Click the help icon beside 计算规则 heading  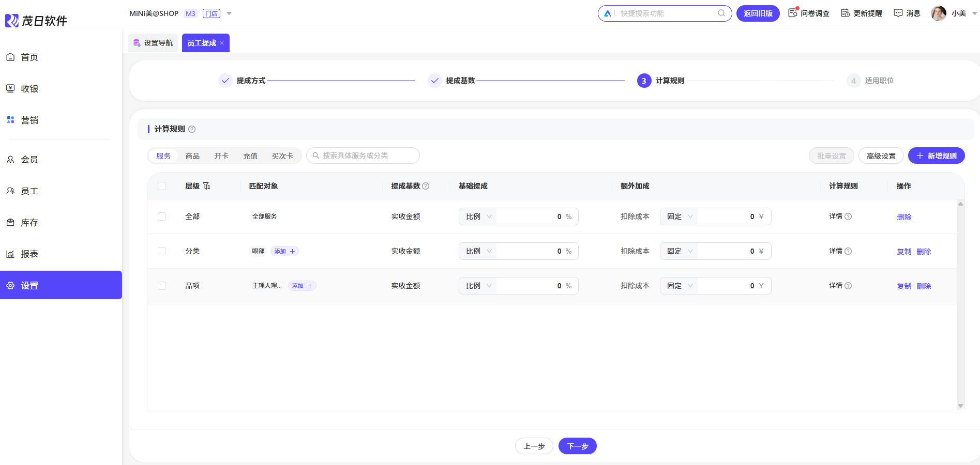[x=192, y=129]
